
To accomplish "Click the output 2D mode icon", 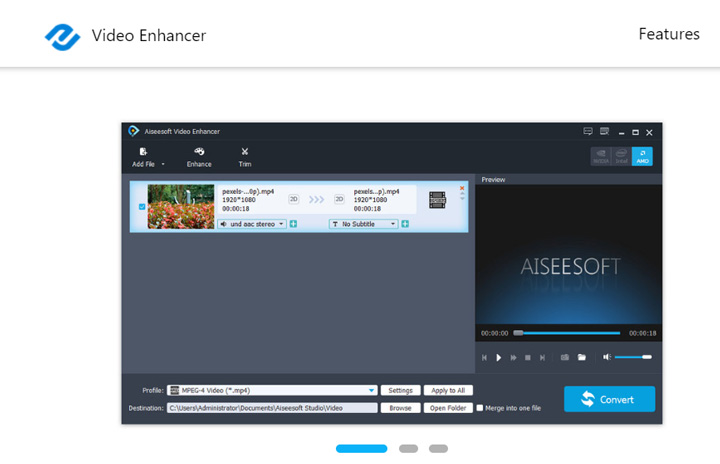I will [339, 199].
